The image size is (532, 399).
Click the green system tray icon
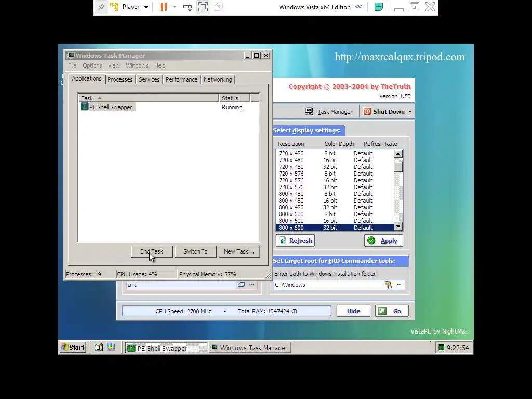(441, 348)
